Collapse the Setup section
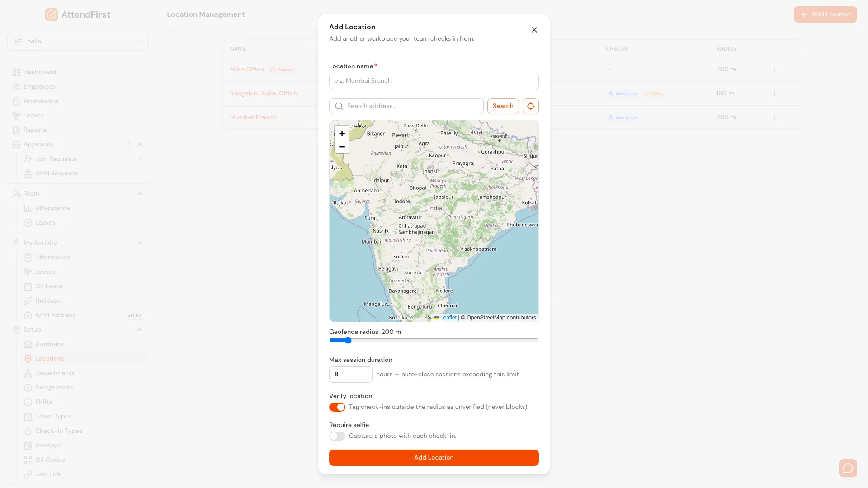Image resolution: width=868 pixels, height=488 pixels. tap(140, 330)
